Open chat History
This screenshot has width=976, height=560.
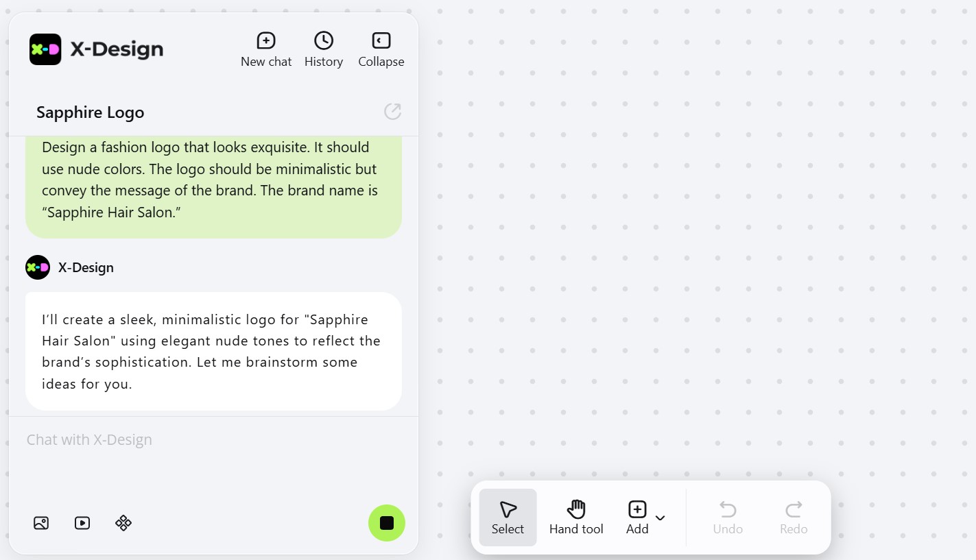click(x=324, y=50)
